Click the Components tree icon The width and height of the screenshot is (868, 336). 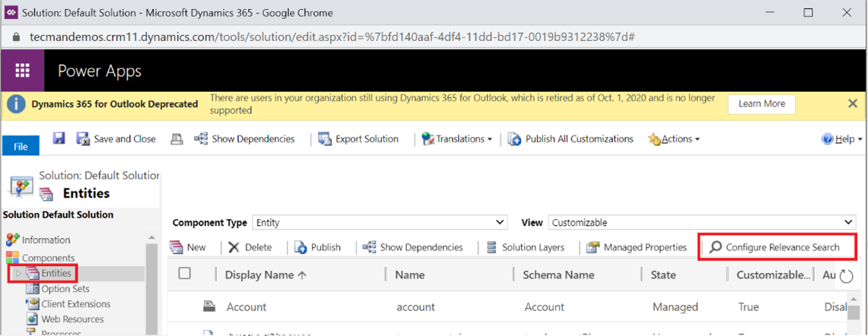(13, 258)
